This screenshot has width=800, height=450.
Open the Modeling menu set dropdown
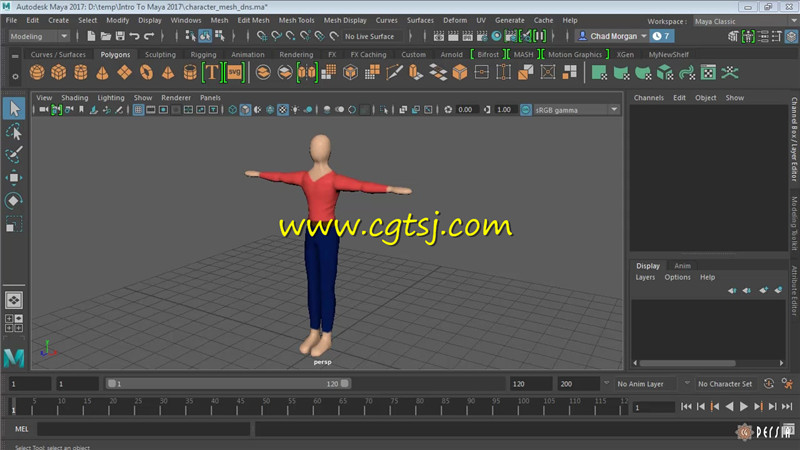click(39, 36)
